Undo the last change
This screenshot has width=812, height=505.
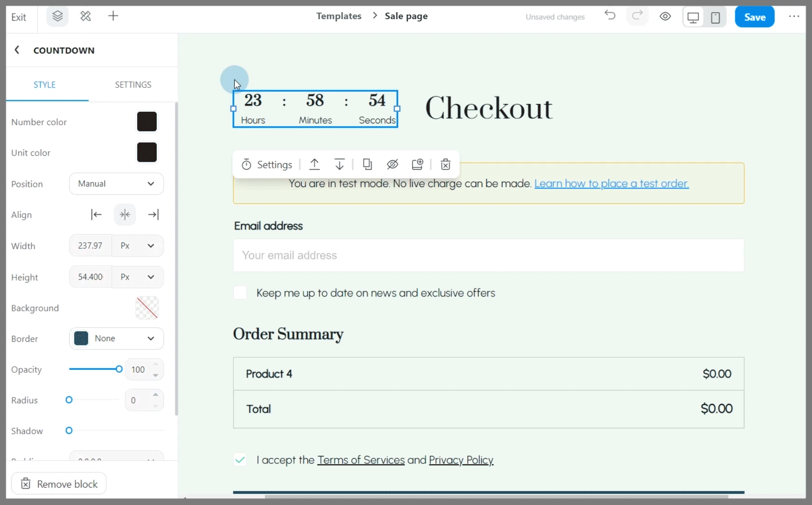tap(610, 15)
